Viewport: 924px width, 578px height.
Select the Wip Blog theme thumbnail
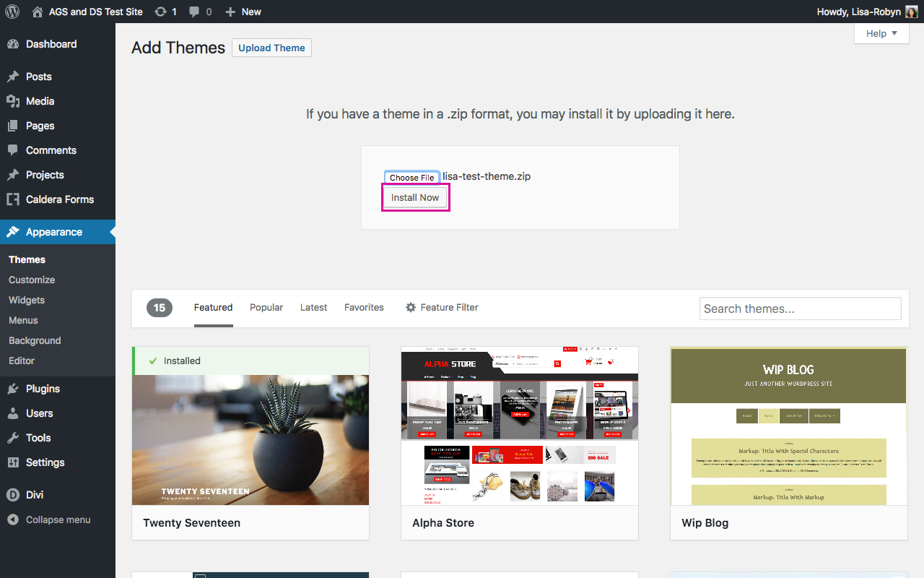click(x=789, y=426)
